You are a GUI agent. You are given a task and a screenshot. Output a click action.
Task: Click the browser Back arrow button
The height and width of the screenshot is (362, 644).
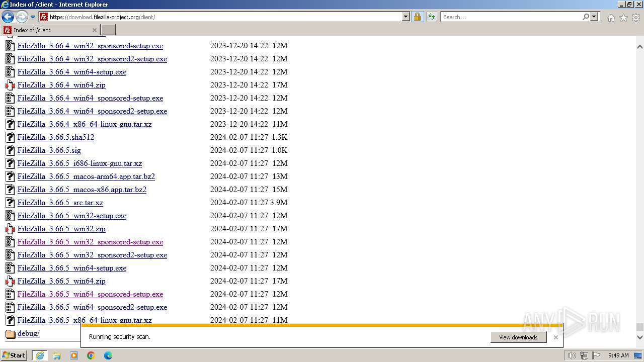coord(8,17)
